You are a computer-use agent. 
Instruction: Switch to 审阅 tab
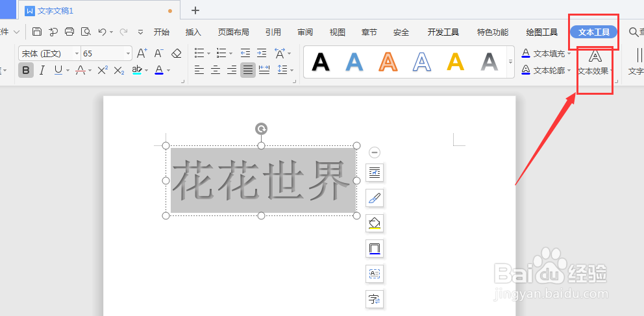[305, 32]
